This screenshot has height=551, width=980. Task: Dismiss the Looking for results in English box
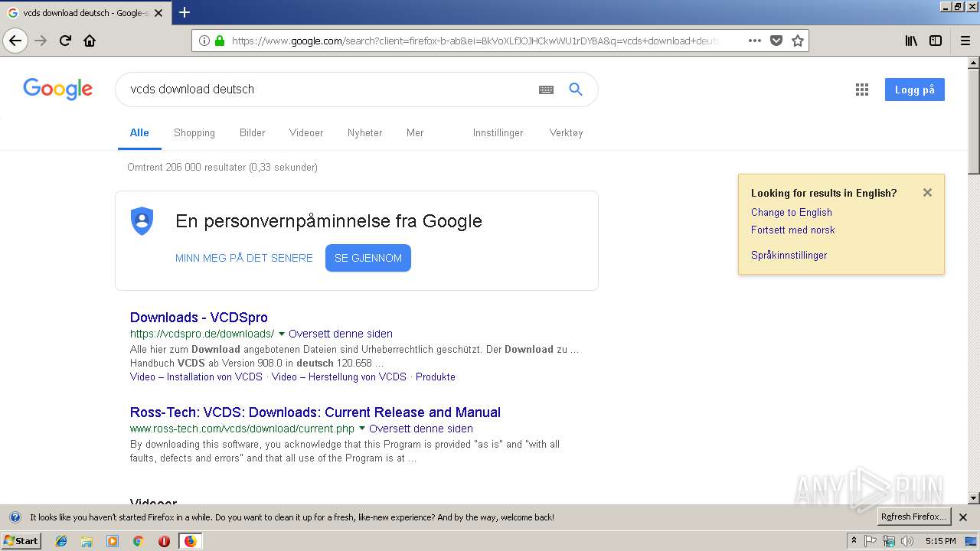click(x=927, y=193)
